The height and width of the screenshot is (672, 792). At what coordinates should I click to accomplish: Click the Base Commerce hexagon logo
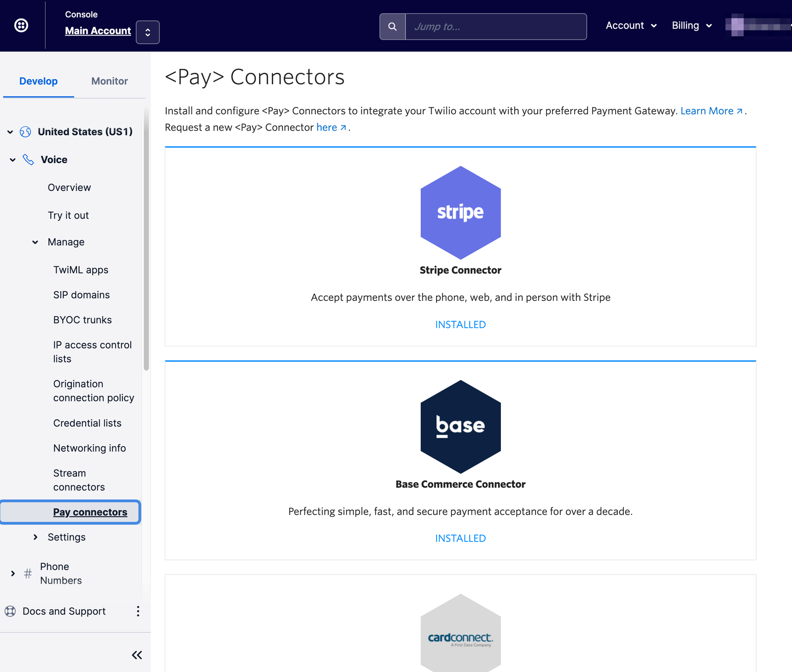pos(460,427)
